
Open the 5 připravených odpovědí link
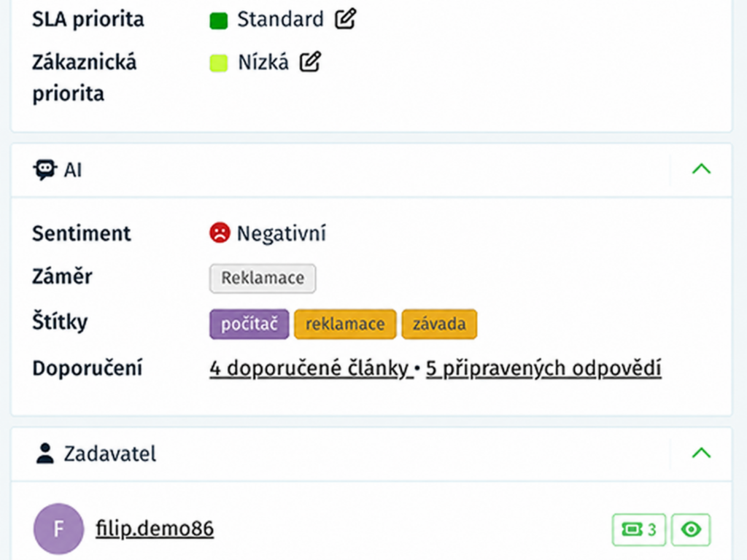[x=543, y=368]
